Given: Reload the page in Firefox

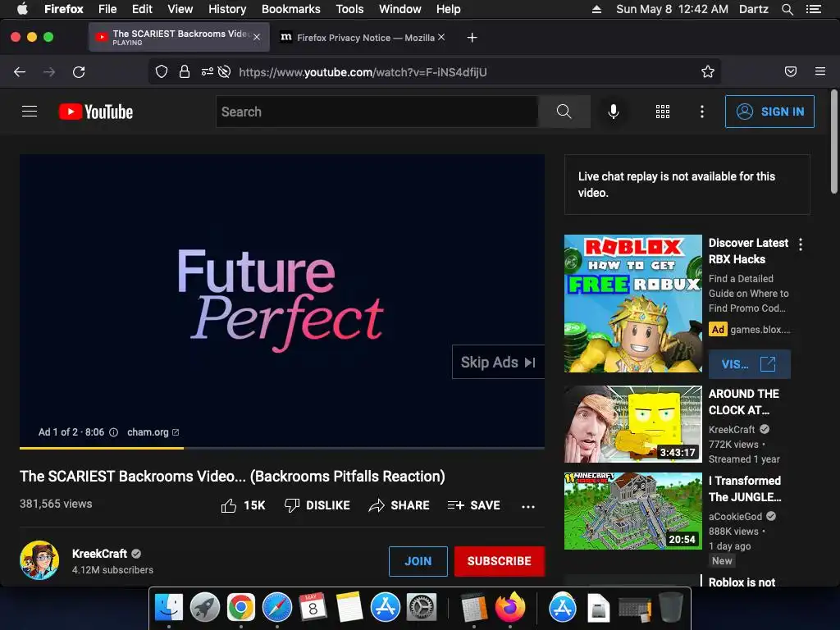Looking at the screenshot, I should tap(79, 72).
